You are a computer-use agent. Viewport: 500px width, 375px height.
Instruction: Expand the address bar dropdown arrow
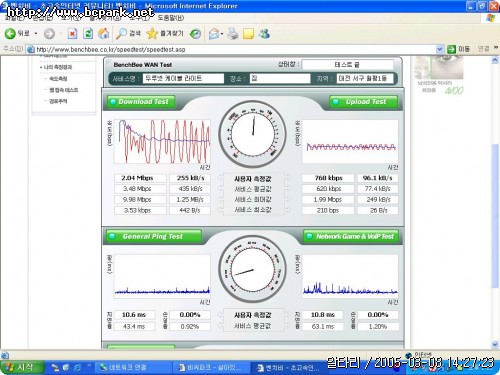[x=439, y=49]
